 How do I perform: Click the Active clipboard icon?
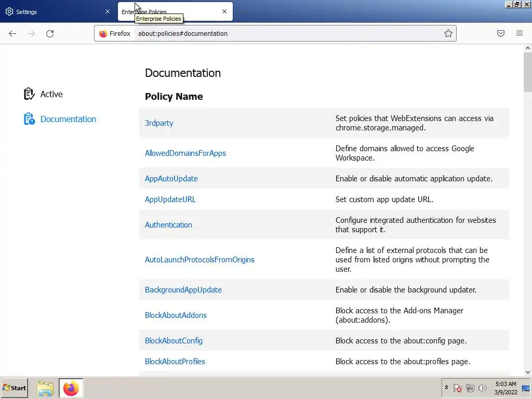(29, 94)
